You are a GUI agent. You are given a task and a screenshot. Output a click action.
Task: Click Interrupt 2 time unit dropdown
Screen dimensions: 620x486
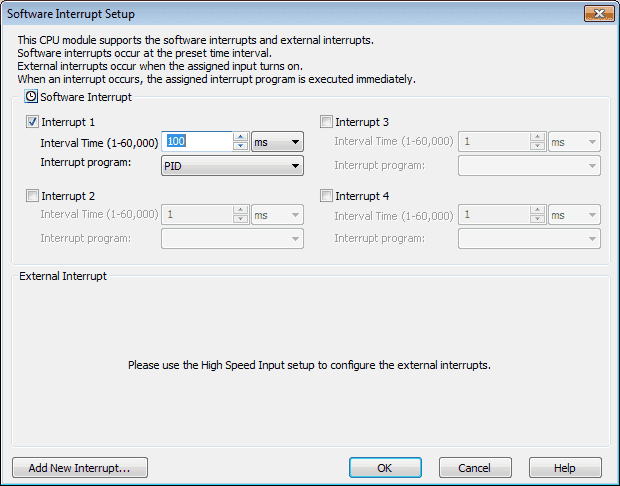click(278, 215)
